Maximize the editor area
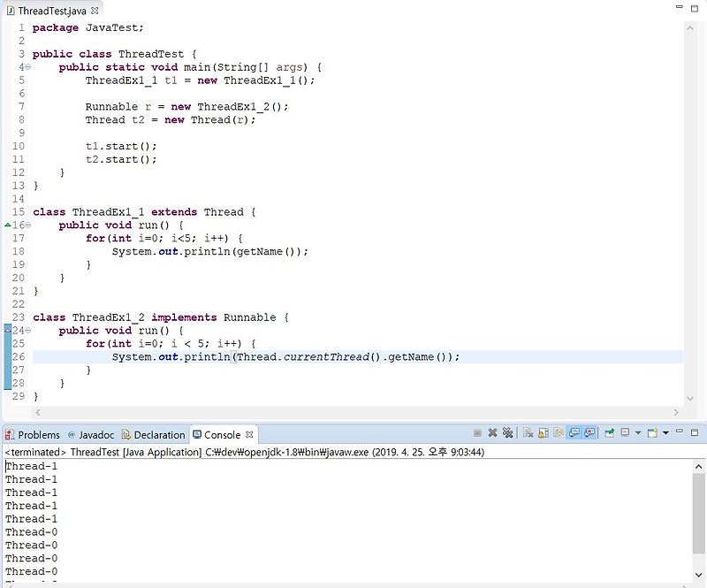The height and width of the screenshot is (588, 707). [695, 8]
